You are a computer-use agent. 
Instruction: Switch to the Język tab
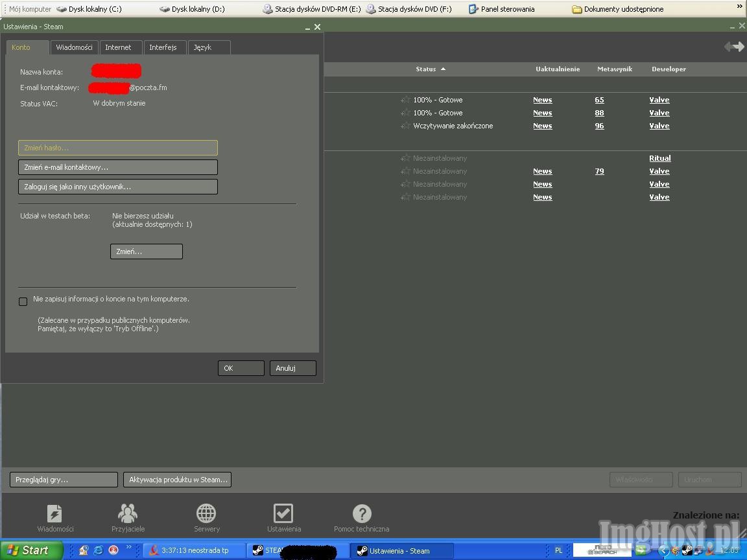pyautogui.click(x=209, y=47)
